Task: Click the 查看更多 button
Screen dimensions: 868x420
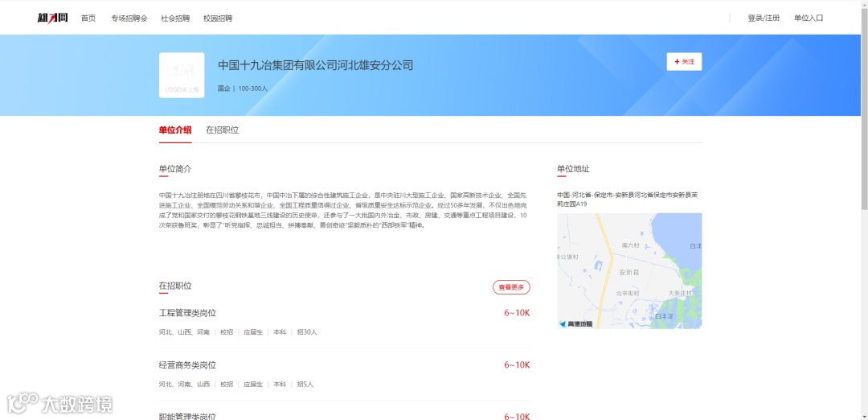Action: (511, 287)
